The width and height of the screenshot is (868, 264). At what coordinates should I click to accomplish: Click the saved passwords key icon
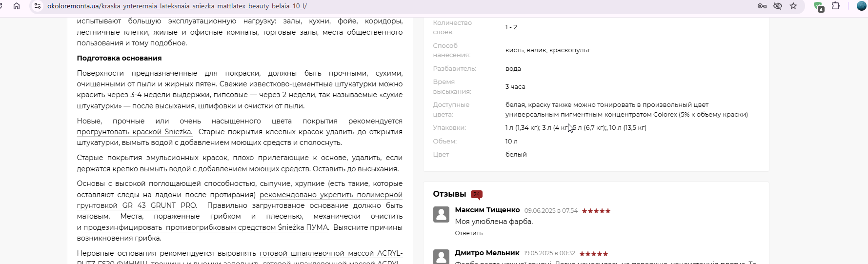[x=762, y=6]
